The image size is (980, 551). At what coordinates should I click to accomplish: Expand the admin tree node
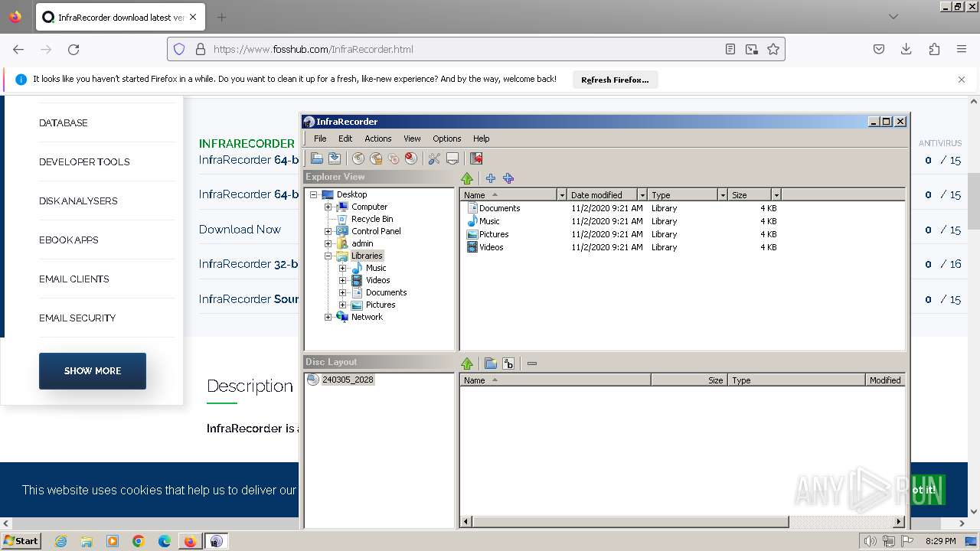click(328, 243)
